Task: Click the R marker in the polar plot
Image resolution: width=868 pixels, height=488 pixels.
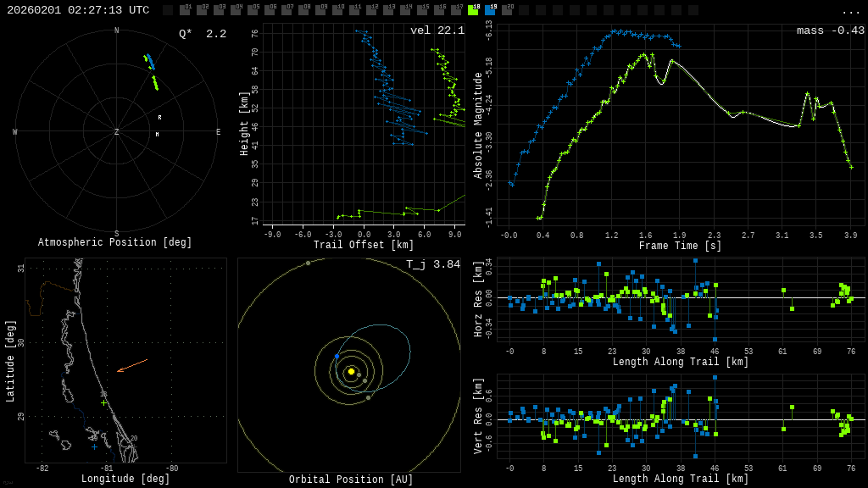Action: 159,117
